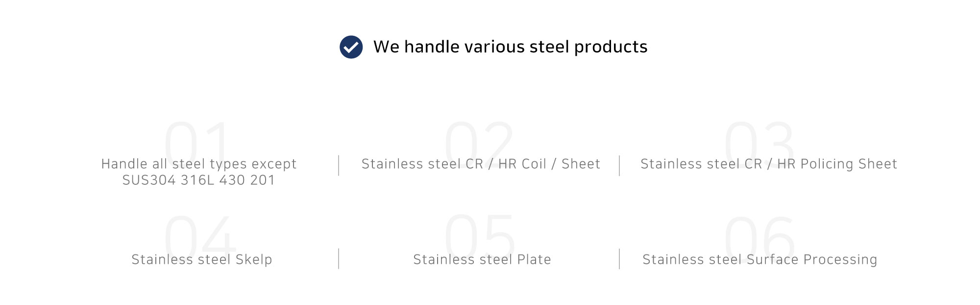Select the 'Stainless steel Plate' item
980x305 pixels.
[x=482, y=259]
